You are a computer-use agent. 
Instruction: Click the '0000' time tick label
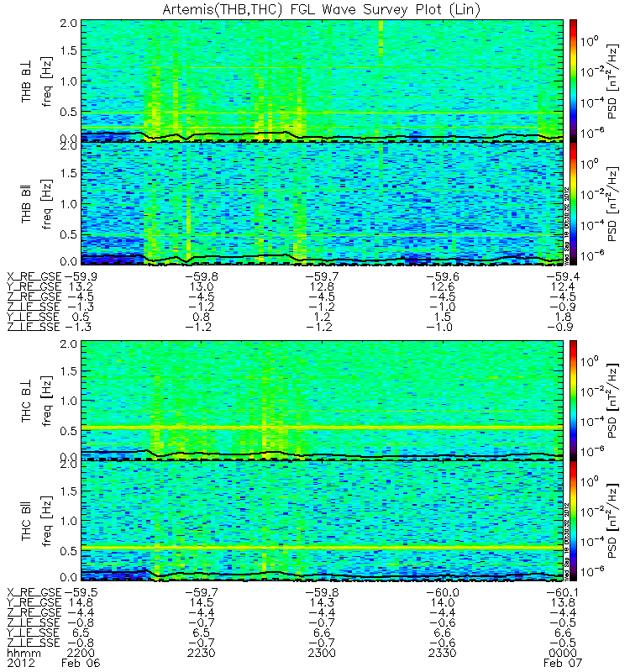(563, 654)
